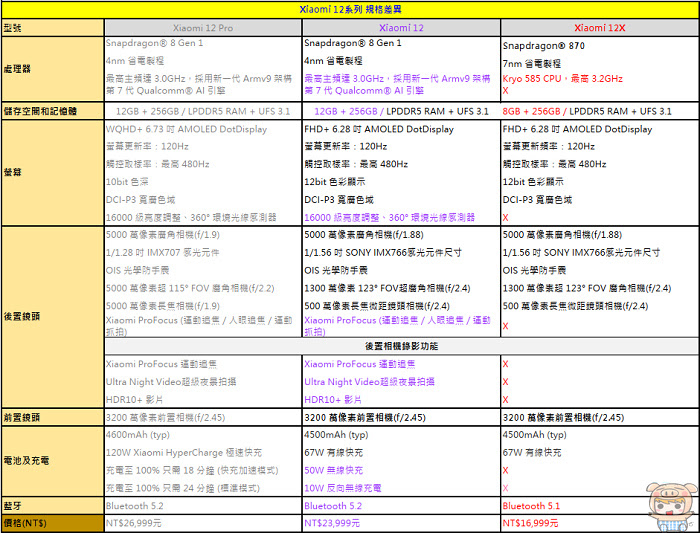Click 1300 萬像素 123° FOV超廣角相機 in Xiaomi 12 column
Image resolution: width=700 pixels, height=533 pixels.
tap(387, 288)
